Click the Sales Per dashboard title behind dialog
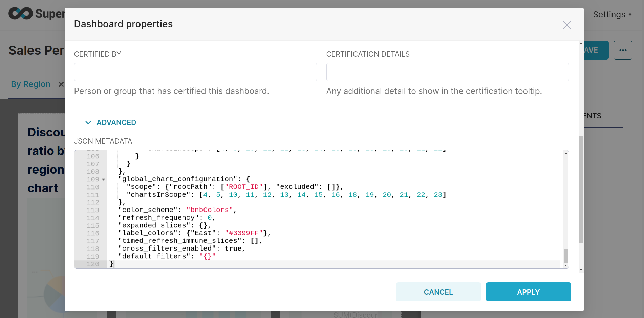 (x=36, y=50)
